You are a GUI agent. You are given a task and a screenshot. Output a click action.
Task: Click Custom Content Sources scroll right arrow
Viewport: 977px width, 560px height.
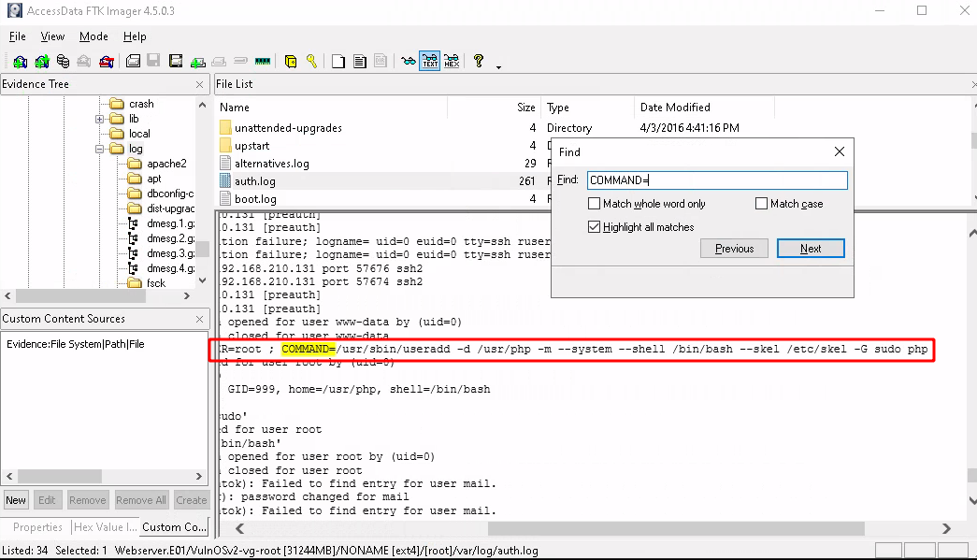199,476
